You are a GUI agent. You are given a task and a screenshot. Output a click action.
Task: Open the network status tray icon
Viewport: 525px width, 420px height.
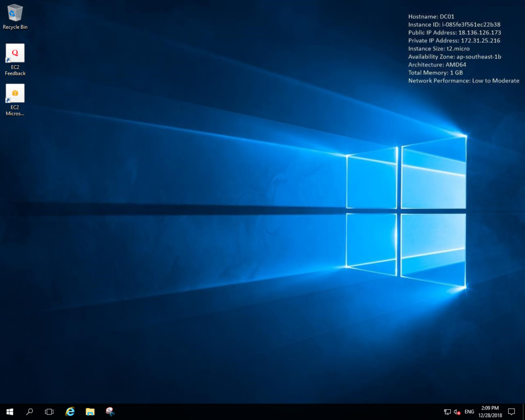(x=447, y=412)
